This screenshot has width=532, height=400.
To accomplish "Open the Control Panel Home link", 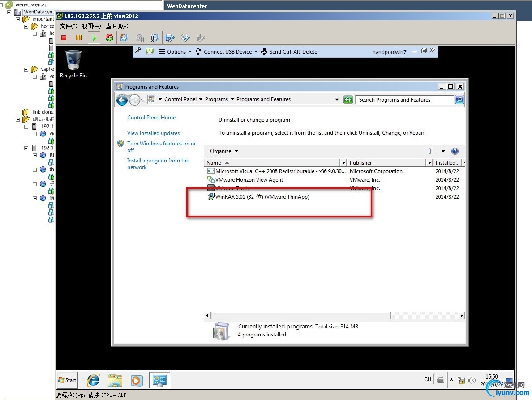I will pyautogui.click(x=151, y=118).
